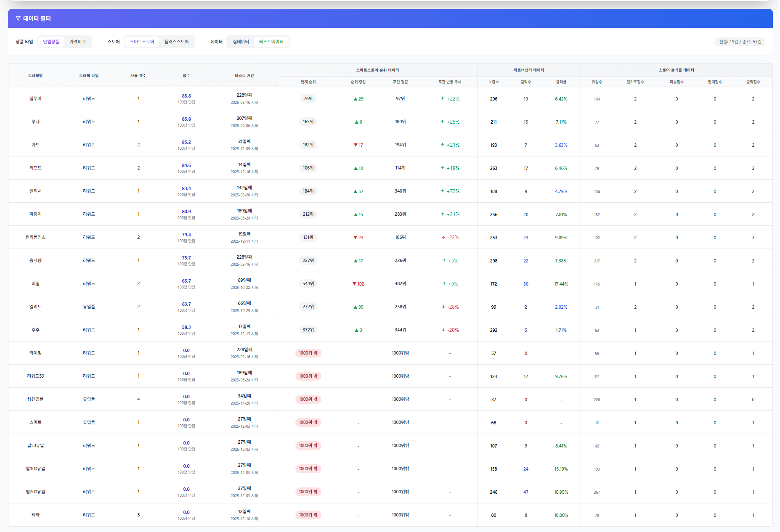Click the 1000위 밖 badge in 타이밍 row

[308, 353]
